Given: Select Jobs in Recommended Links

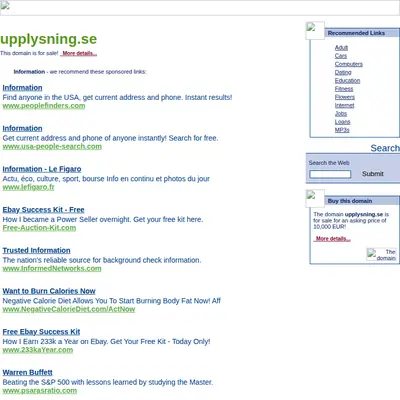Looking at the screenshot, I should point(341,114).
